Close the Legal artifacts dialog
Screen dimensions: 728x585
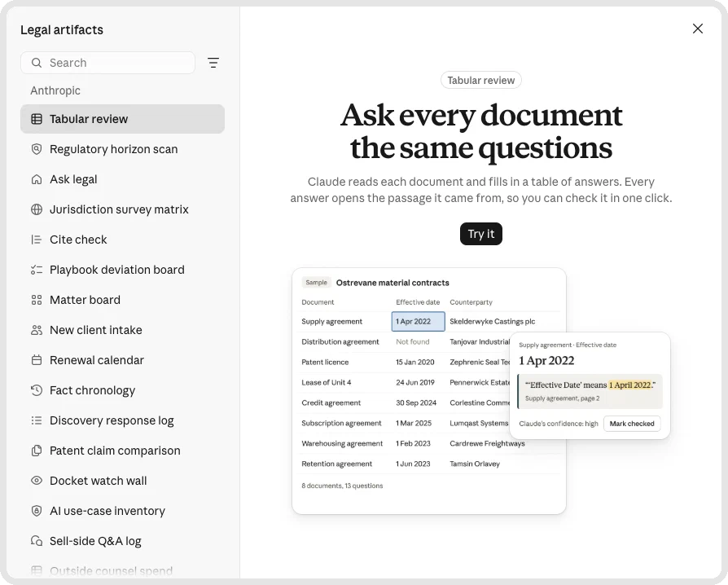tap(697, 29)
